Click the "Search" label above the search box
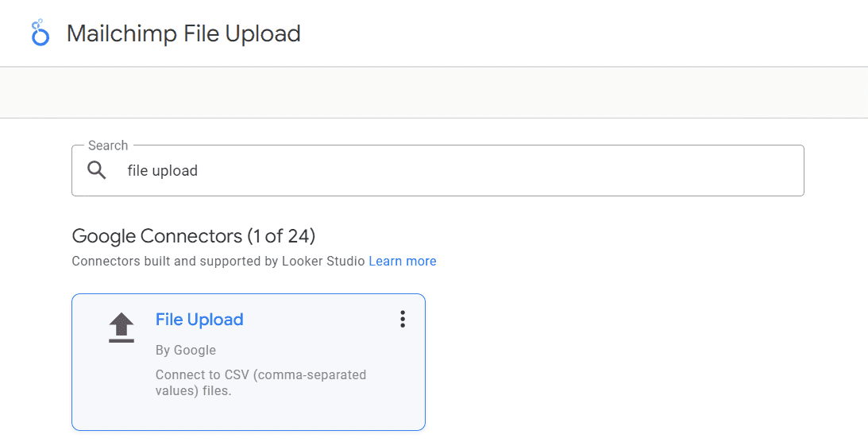This screenshot has width=868, height=446. point(108,145)
